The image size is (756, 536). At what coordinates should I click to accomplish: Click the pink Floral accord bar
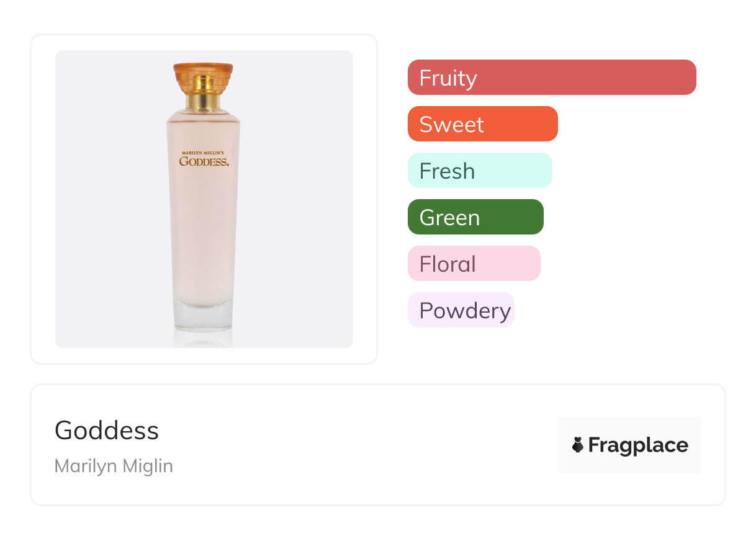coord(474,264)
